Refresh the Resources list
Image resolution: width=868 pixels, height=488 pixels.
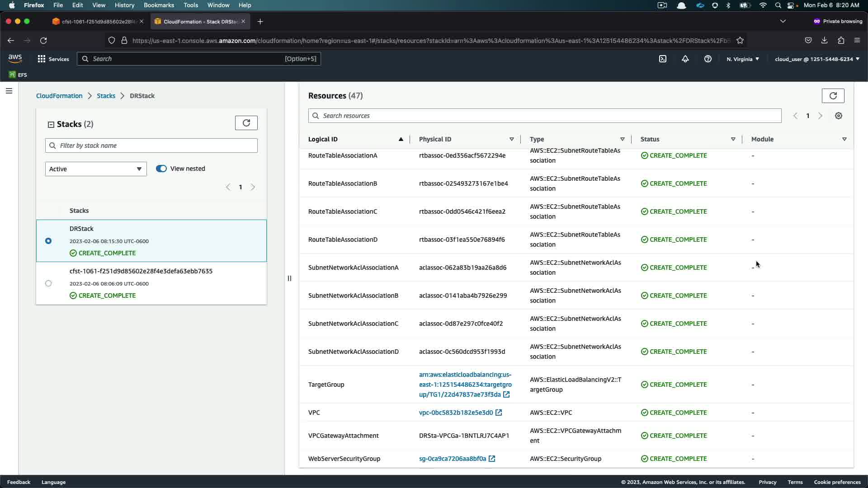pos(833,96)
